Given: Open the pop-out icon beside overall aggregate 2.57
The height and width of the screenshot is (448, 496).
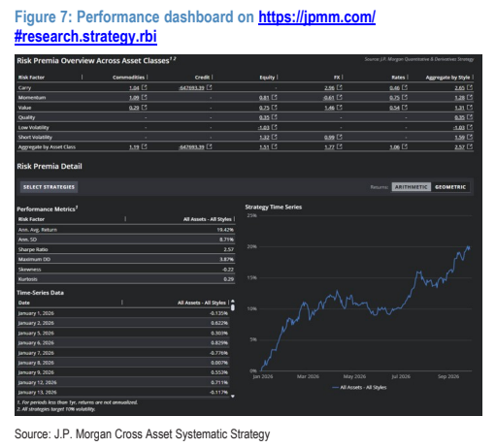Looking at the screenshot, I should [x=470, y=146].
